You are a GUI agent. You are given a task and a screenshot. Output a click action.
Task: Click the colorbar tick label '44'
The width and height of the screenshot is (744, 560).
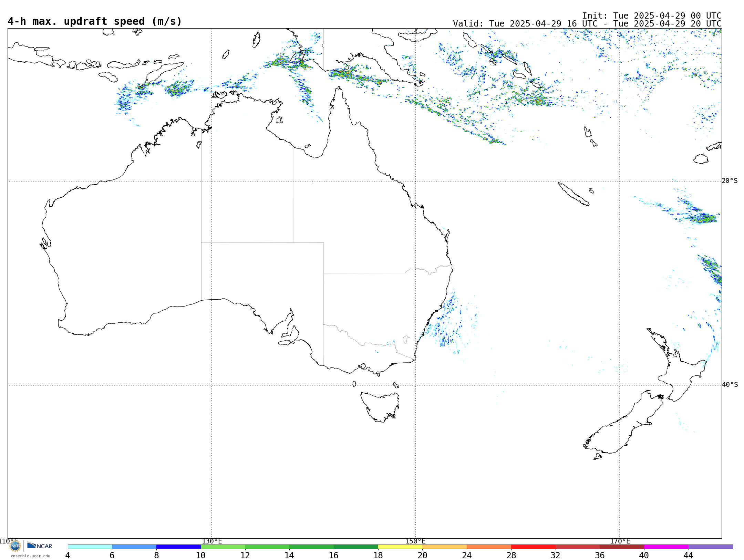(689, 556)
